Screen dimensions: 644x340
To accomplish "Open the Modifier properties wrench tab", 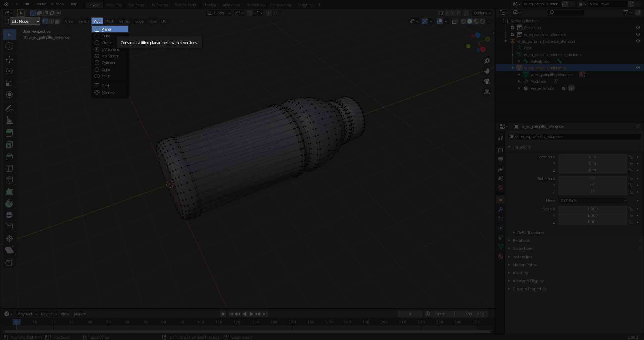I will (501, 209).
